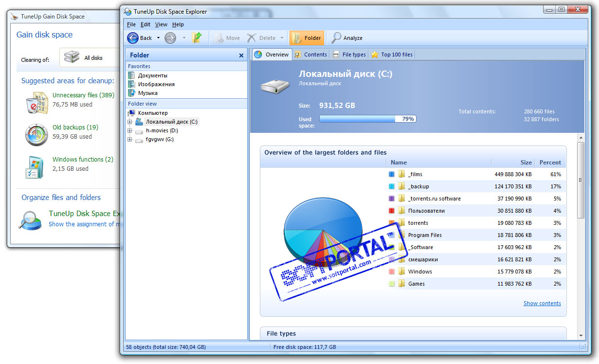
Task: Open the Edit menu
Action: coord(145,24)
